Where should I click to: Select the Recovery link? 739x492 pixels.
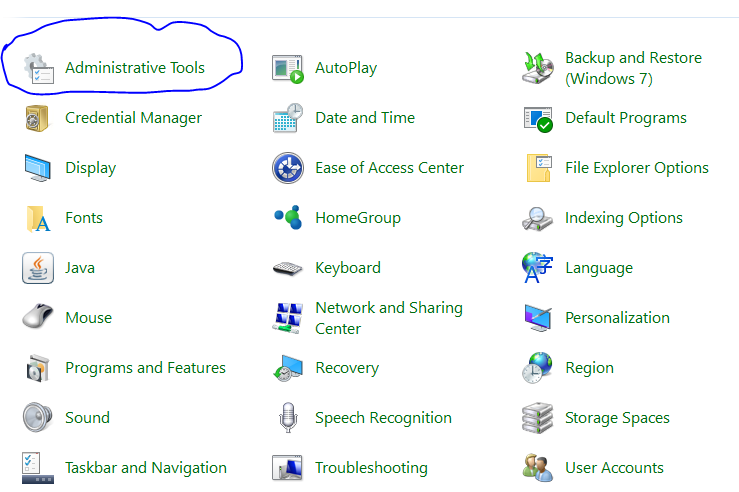[x=347, y=368]
